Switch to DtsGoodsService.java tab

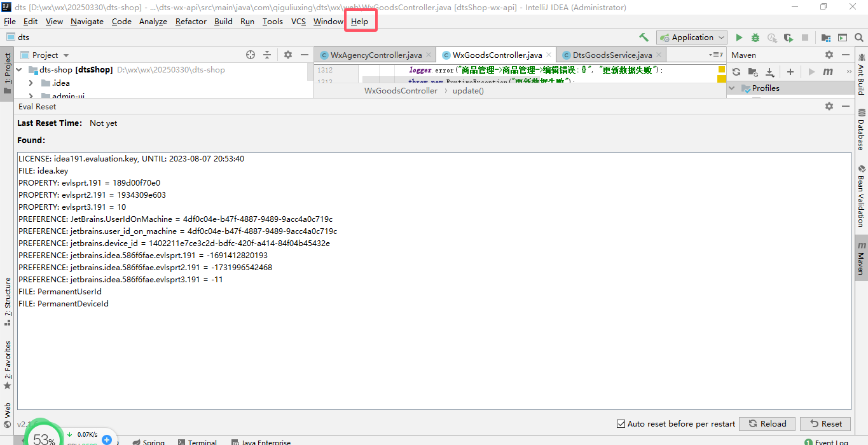612,55
